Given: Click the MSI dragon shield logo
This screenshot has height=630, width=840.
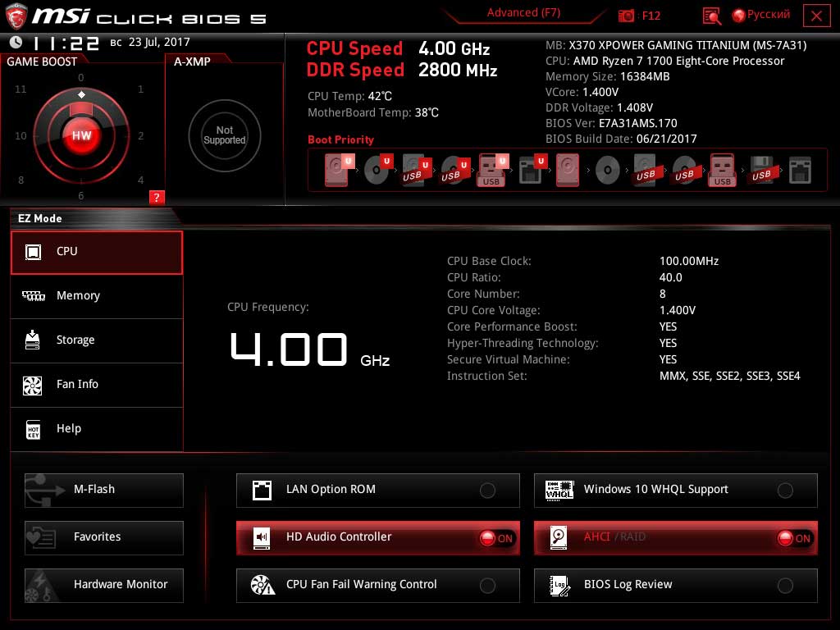Looking at the screenshot, I should 16,16.
